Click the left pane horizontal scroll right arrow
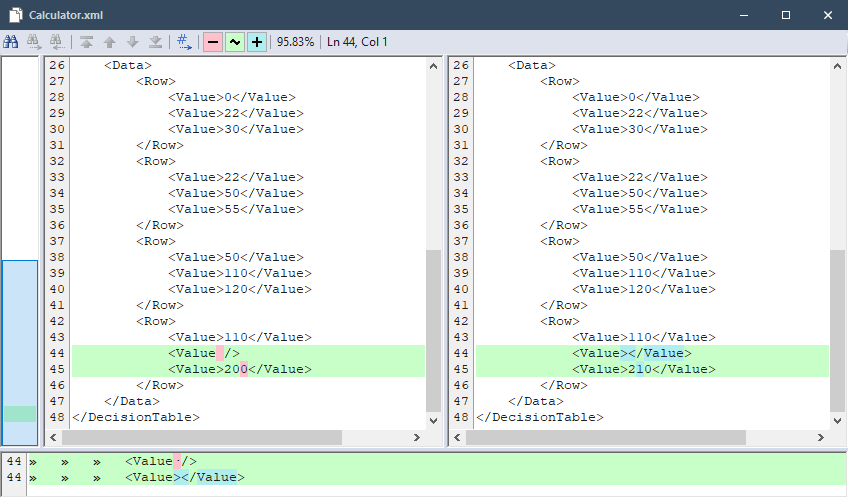The width and height of the screenshot is (848, 498). (x=416, y=437)
